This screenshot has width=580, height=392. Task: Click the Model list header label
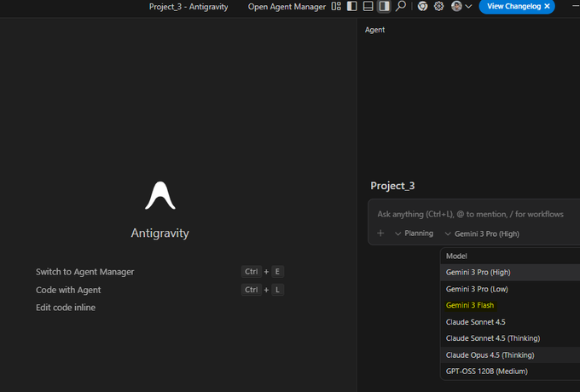point(456,256)
